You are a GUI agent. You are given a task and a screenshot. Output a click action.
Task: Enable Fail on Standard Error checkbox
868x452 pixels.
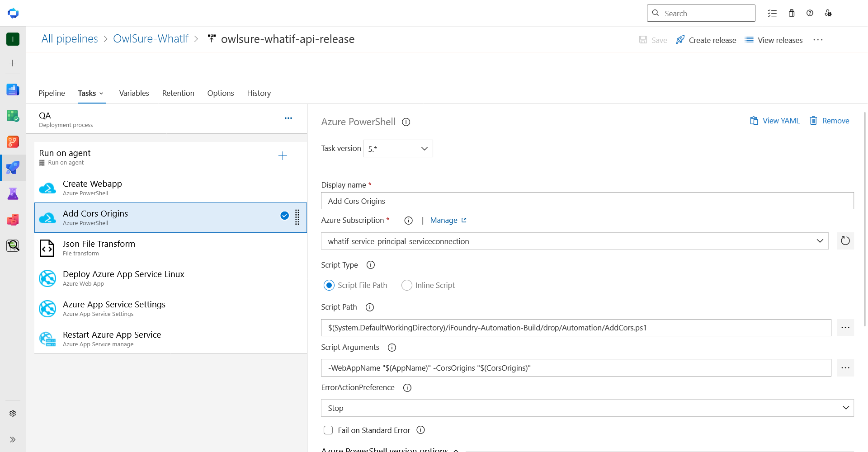[x=328, y=430]
